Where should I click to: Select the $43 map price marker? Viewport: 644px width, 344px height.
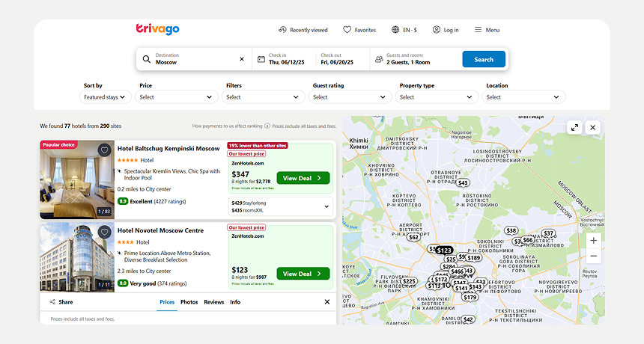[463, 183]
